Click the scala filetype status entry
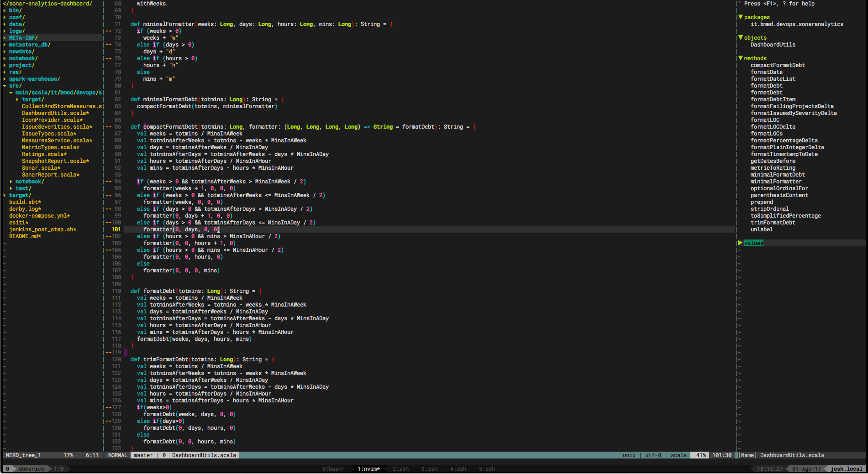 (x=679, y=455)
